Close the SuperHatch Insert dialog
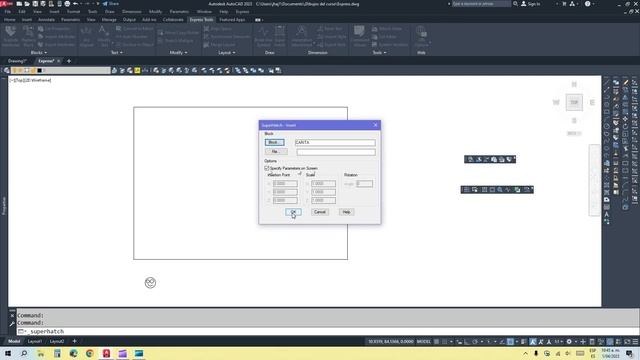640x360 pixels. click(x=376, y=125)
